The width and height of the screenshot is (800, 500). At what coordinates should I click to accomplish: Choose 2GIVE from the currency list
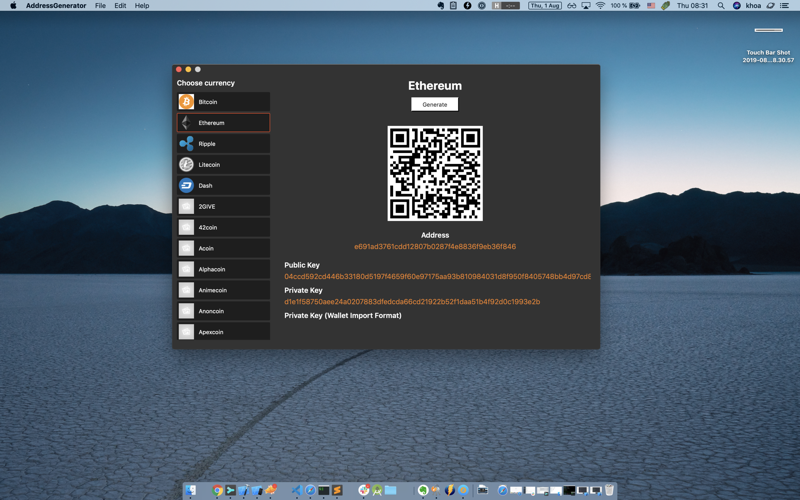pyautogui.click(x=223, y=207)
